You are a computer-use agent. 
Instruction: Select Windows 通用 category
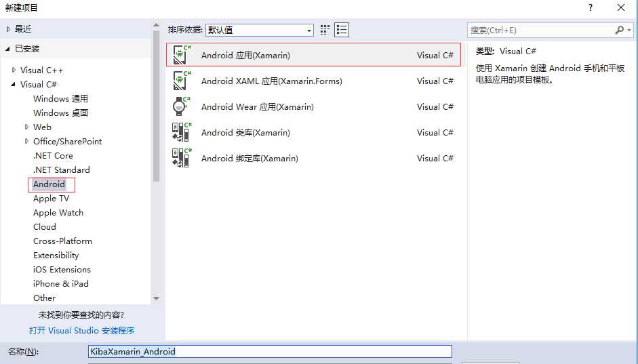click(x=60, y=98)
